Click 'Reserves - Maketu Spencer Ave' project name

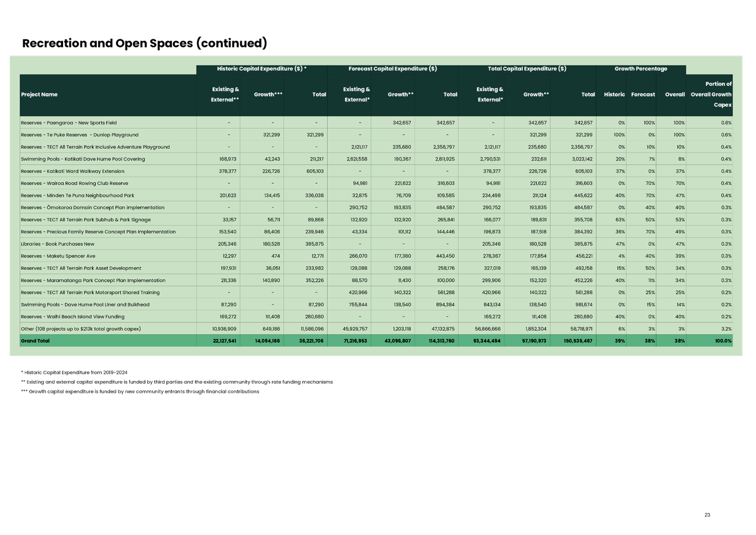[x=58, y=256]
